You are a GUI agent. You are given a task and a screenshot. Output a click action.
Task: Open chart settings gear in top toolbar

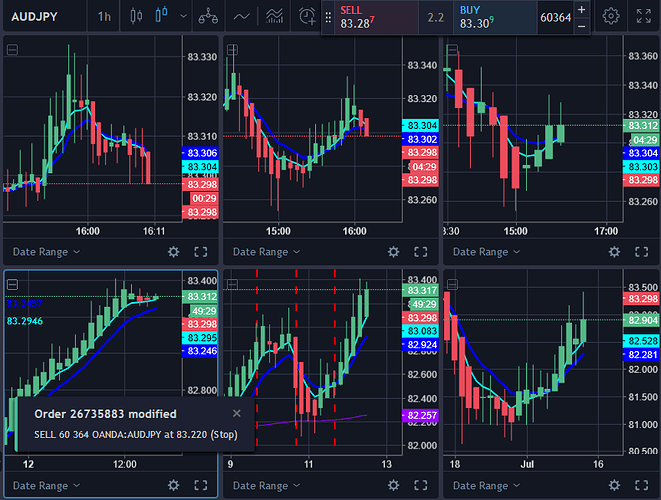point(611,16)
